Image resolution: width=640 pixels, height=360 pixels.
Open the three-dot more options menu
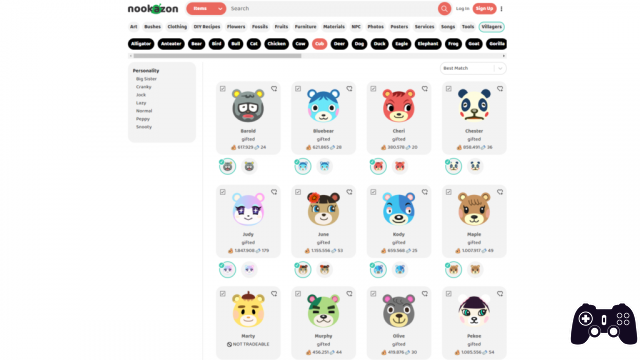point(502,9)
